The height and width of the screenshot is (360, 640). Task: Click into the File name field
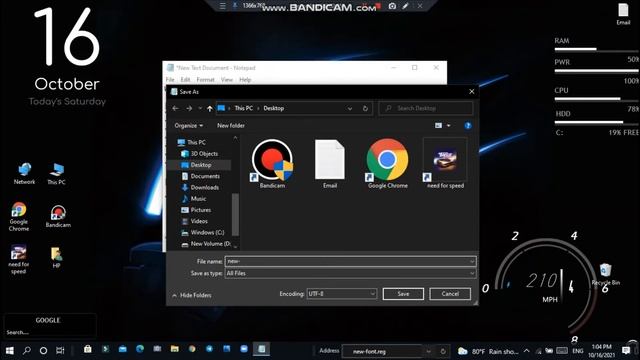point(351,262)
